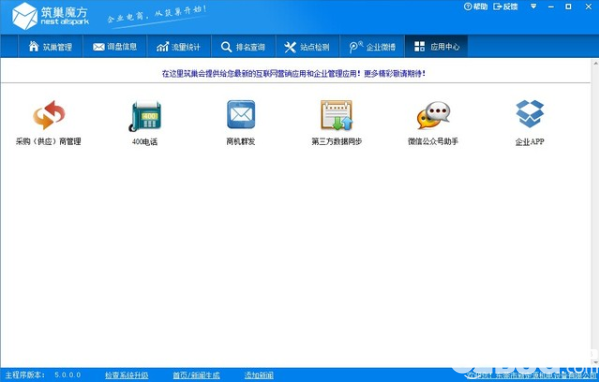
Task: Launch the 商机群发 envelope icon
Action: coord(241,114)
